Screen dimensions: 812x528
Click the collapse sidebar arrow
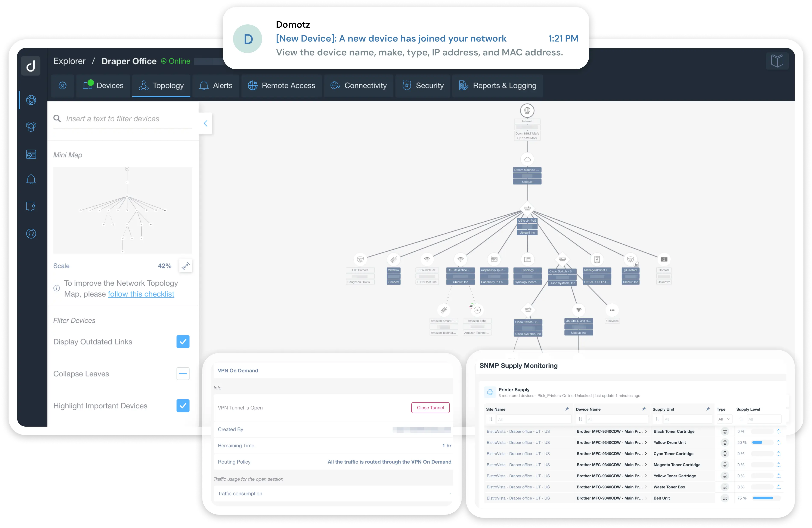[205, 123]
